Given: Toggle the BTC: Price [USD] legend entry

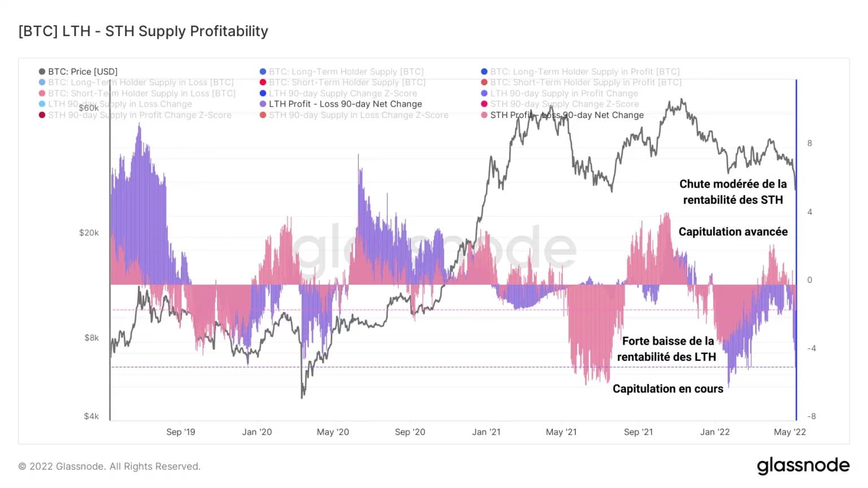Looking at the screenshot, I should tap(78, 72).
